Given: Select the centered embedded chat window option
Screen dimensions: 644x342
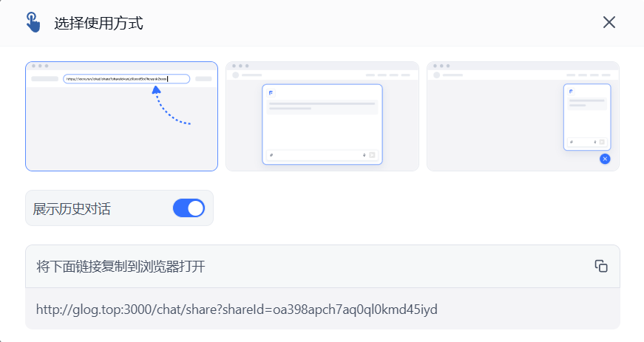Looking at the screenshot, I should coord(322,116).
